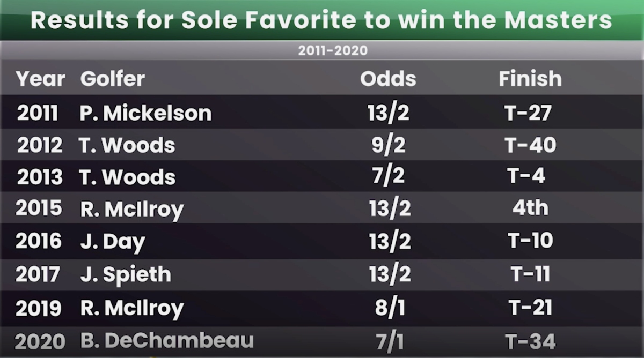Click the T-40 finish value
This screenshot has width=644, height=358.
coord(530,145)
